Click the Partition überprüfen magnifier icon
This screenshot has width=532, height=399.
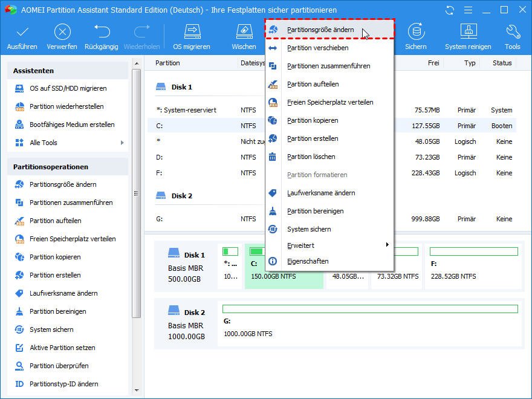coord(19,366)
